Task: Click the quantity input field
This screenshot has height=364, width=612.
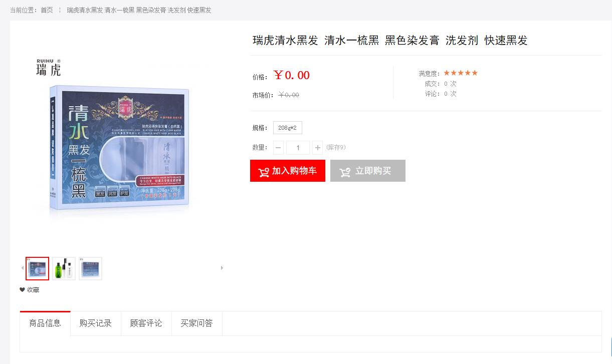Action: [x=298, y=148]
